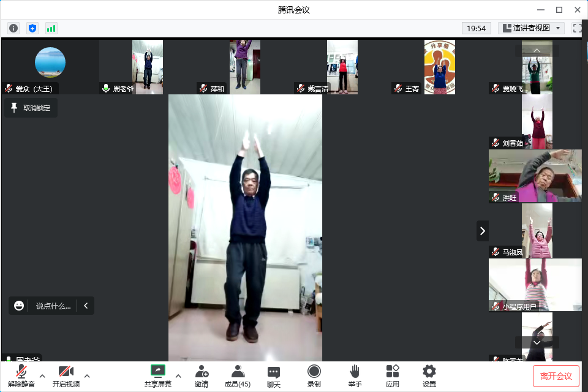Click the blue security shield icon
This screenshot has width=588, height=392.
pyautogui.click(x=32, y=28)
